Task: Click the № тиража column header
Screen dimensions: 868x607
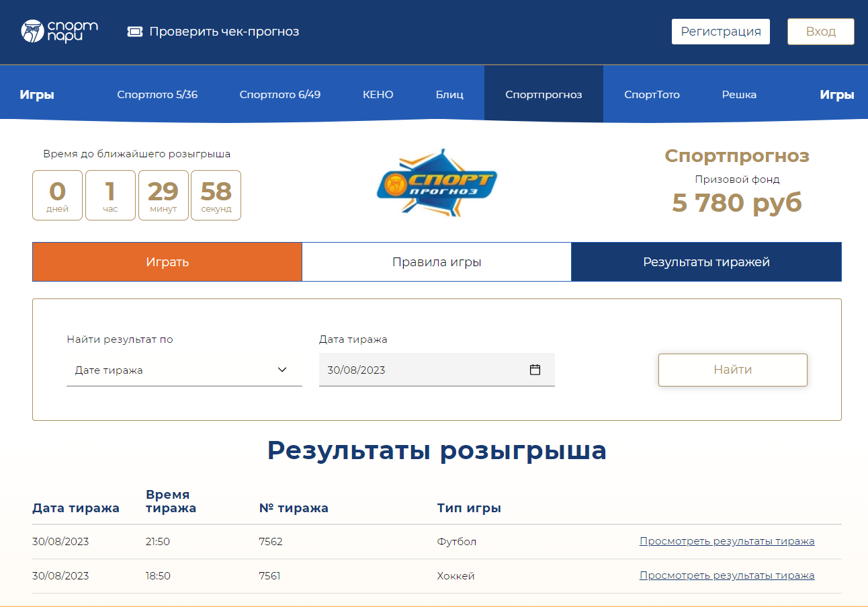Action: [x=294, y=508]
